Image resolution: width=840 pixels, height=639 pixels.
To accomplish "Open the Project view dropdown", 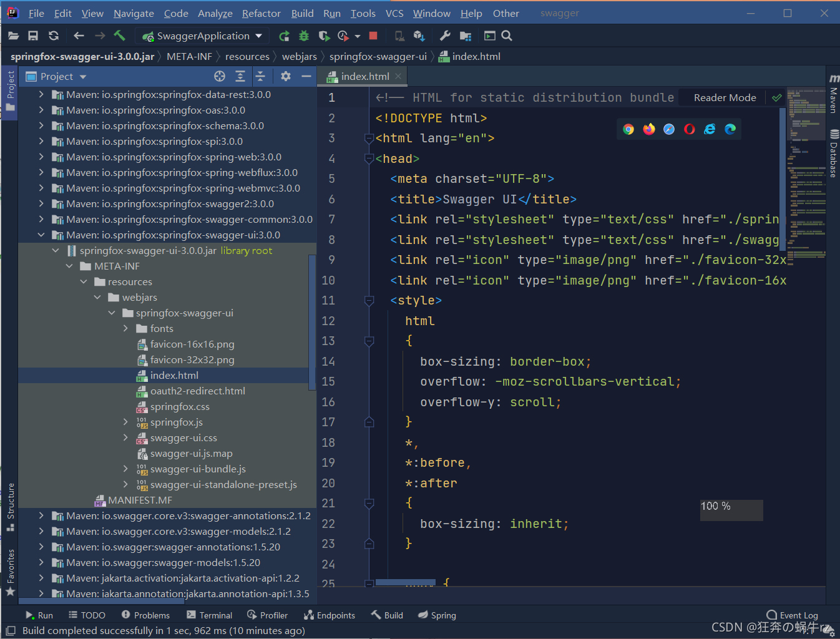I will coord(83,77).
